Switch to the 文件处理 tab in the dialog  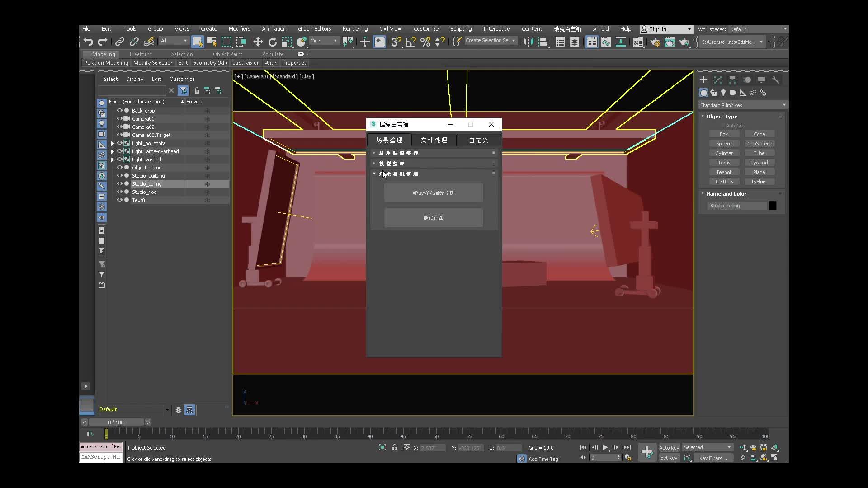click(x=434, y=140)
